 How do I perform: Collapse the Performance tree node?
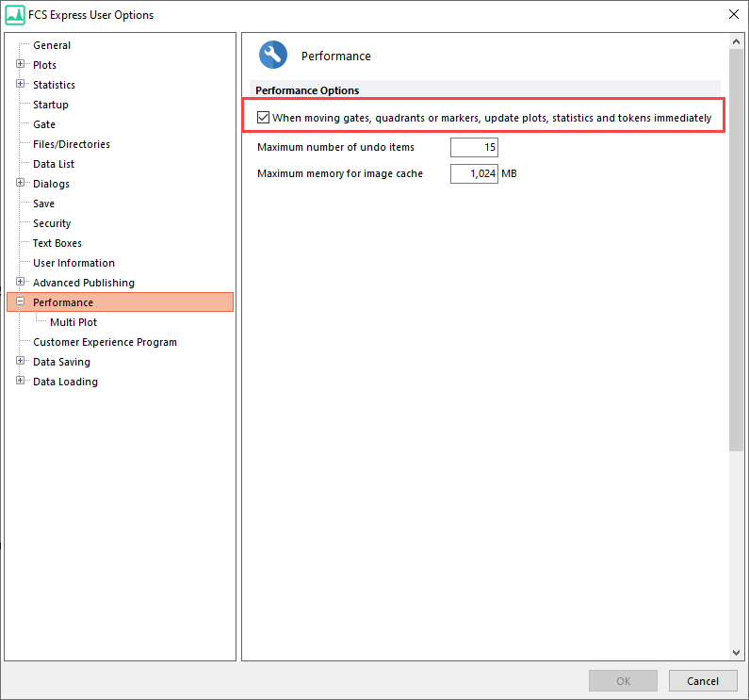tap(20, 301)
